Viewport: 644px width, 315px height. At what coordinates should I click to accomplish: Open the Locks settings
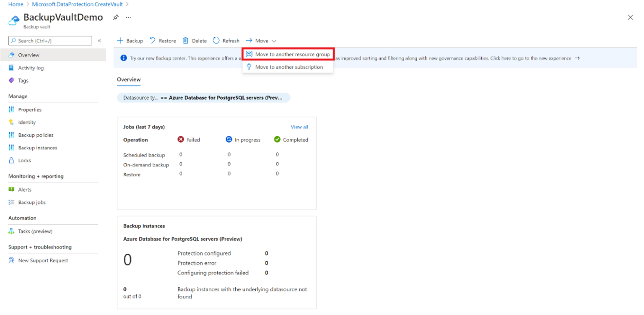pos(25,160)
